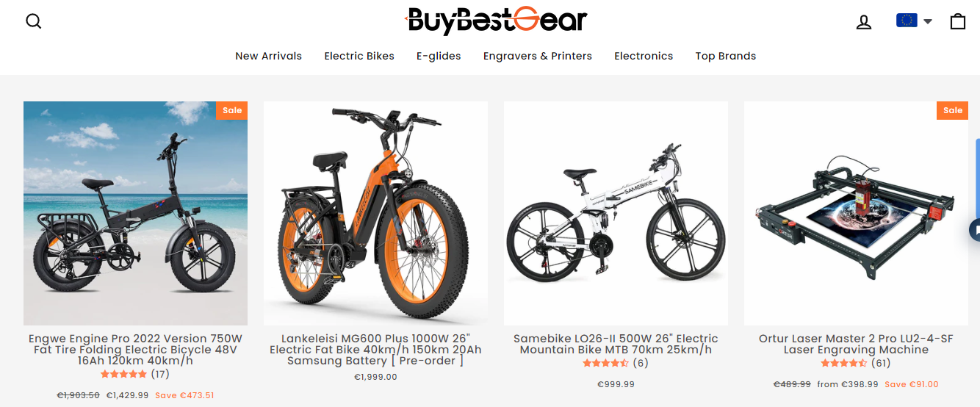Click the Engwe Engine Pro beach bike image

[135, 213]
